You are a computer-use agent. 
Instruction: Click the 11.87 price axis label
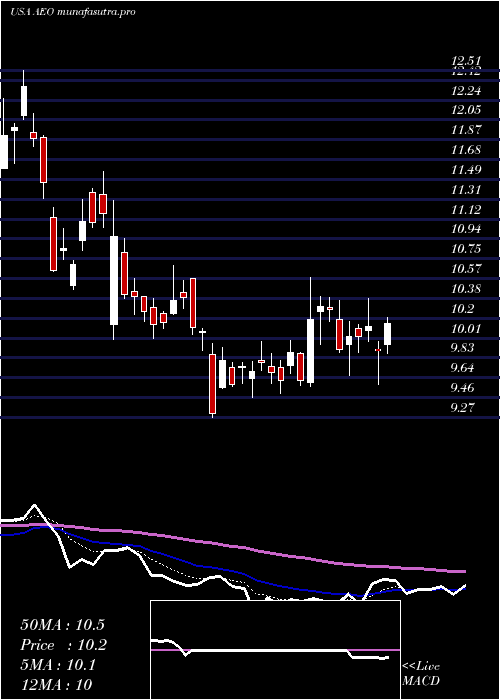(x=466, y=130)
